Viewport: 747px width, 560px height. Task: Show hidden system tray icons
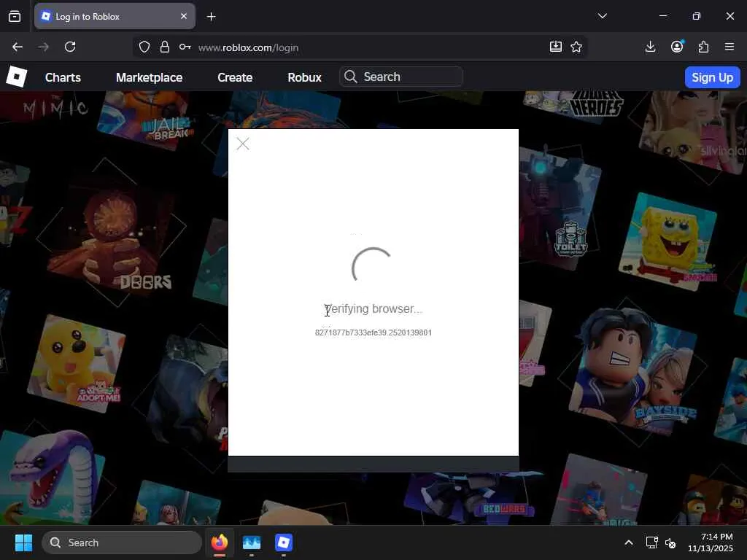coord(628,542)
